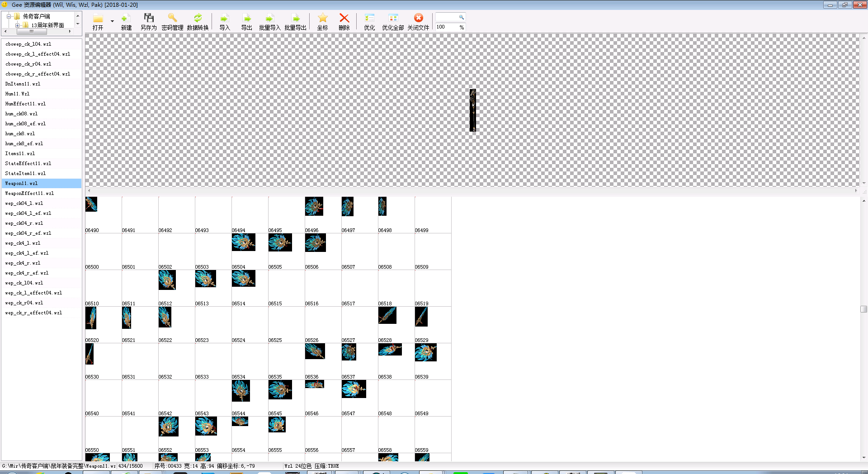Viewport: 868px width, 474px height.
Task: Select Hum11.Wzl in the file list
Action: 17,94
